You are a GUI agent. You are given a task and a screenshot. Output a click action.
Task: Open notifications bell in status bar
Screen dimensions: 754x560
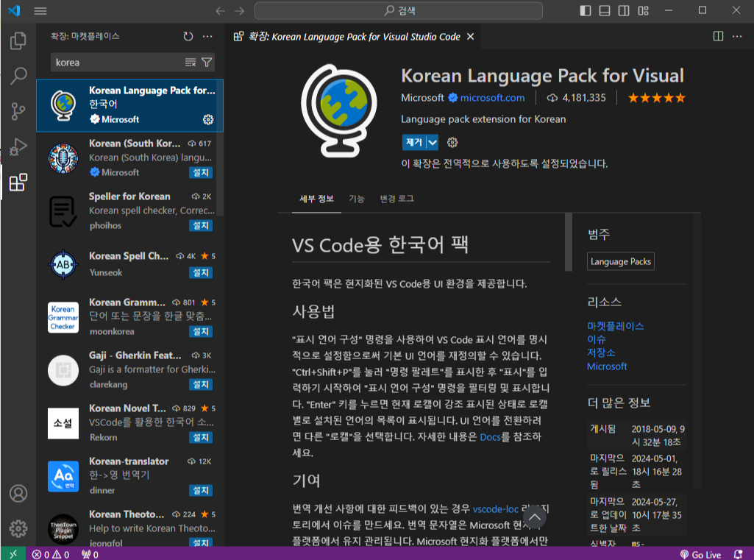[738, 555]
